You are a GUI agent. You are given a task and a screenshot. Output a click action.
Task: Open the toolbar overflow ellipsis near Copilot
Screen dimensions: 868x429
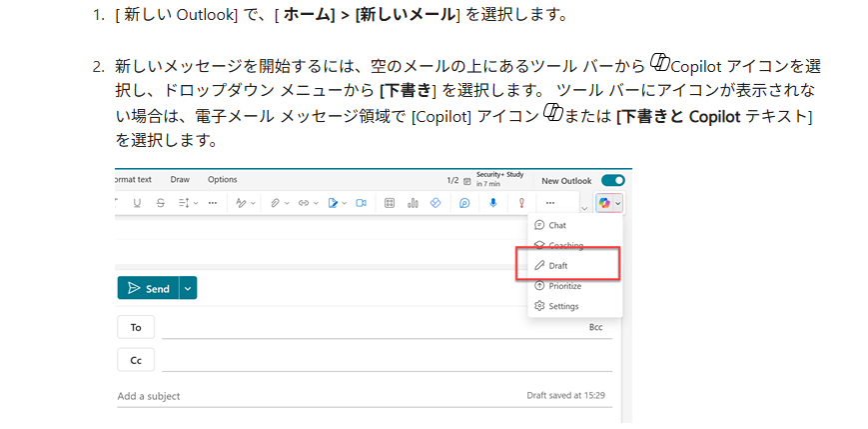[x=549, y=203]
